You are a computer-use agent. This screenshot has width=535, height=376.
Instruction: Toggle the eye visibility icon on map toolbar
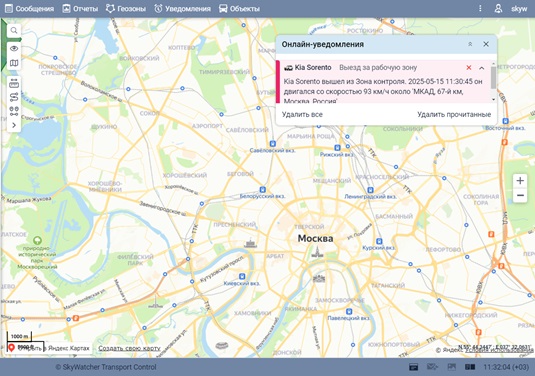[x=14, y=48]
